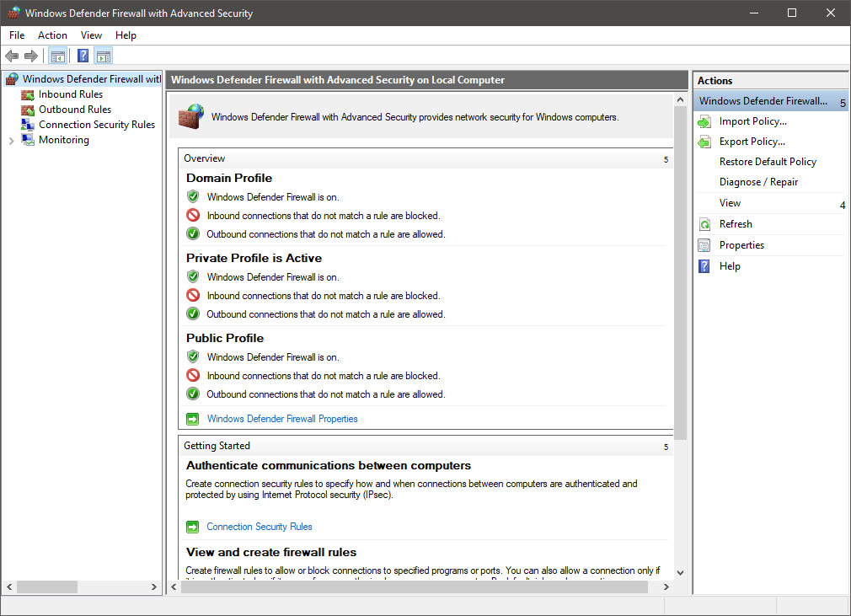Image resolution: width=851 pixels, height=616 pixels.
Task: Toggle Show/Hide Action Pane toolbar icon
Action: (103, 56)
